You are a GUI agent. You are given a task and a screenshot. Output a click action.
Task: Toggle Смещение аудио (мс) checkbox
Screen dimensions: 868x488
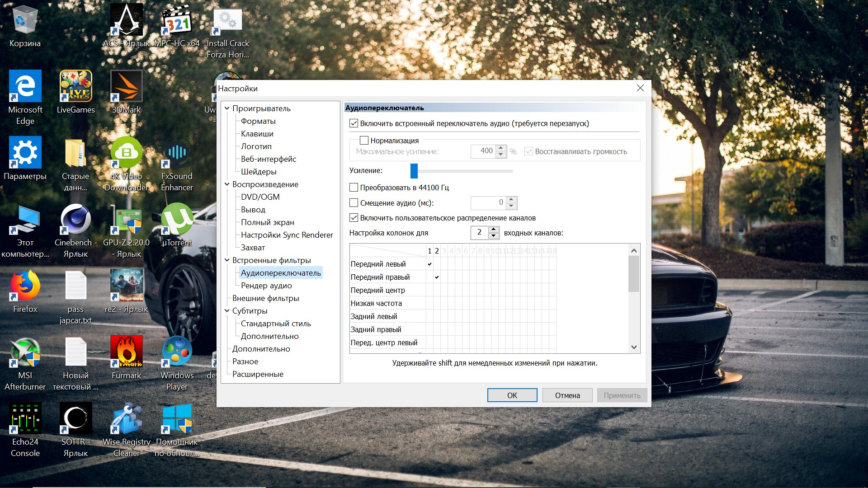[x=354, y=203]
